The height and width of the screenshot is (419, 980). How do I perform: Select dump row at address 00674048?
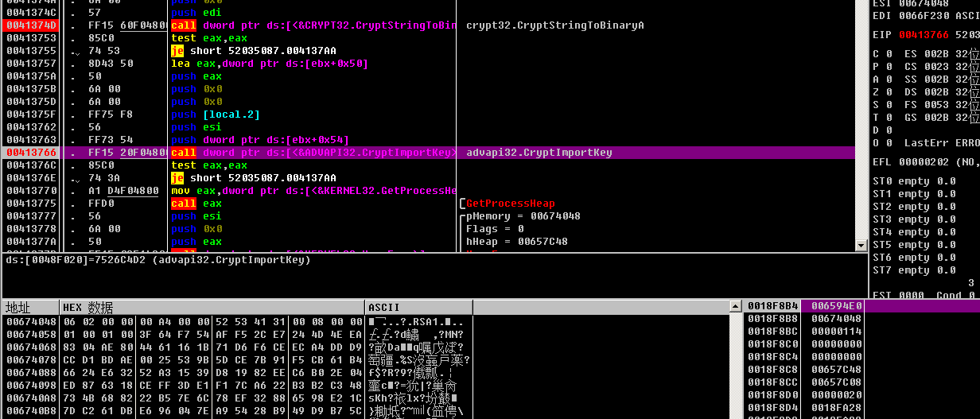pos(30,321)
